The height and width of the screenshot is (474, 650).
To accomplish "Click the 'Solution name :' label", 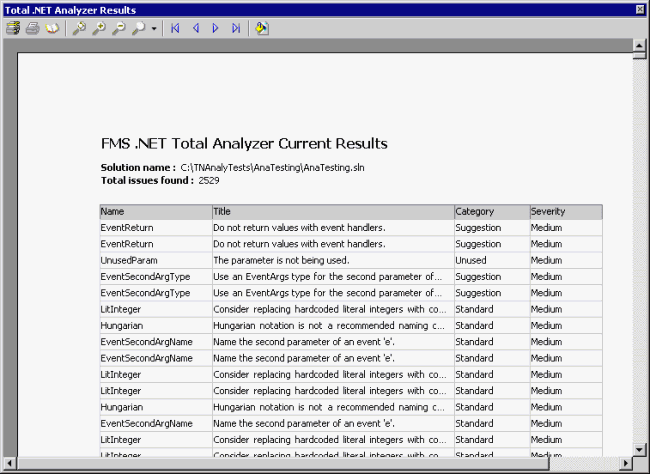I will [138, 168].
